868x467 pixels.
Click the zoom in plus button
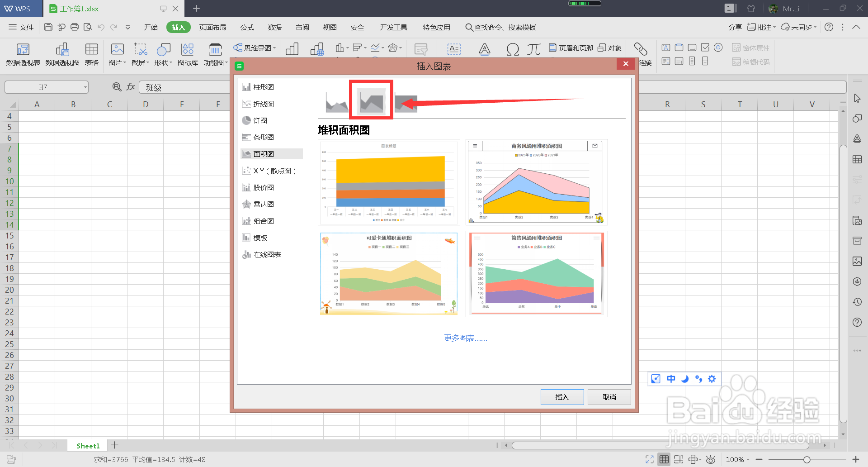coord(855,459)
